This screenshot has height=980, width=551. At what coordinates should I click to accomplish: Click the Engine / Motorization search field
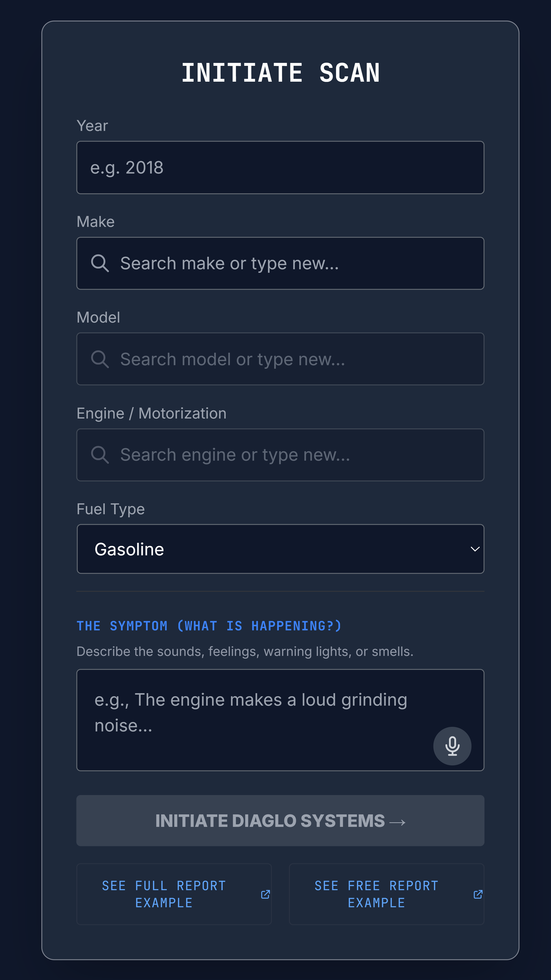[280, 455]
